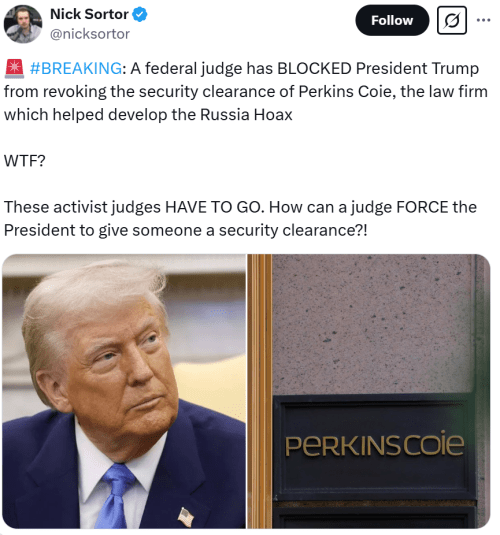Image resolution: width=500 pixels, height=535 pixels.
Task: Click the blue necktie in the left photo
Action: (x=115, y=495)
